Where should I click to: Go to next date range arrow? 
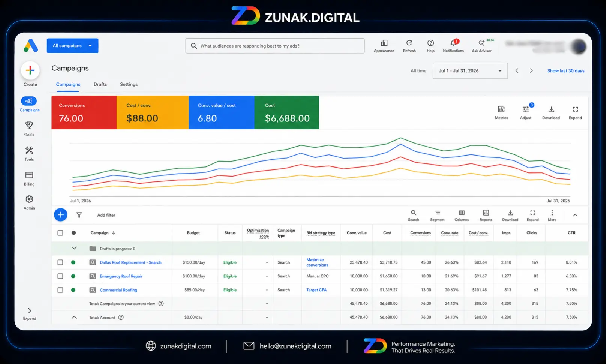tap(531, 71)
